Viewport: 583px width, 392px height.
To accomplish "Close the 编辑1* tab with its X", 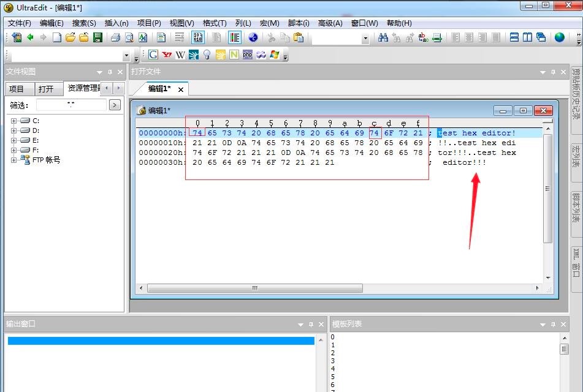I will (x=181, y=89).
